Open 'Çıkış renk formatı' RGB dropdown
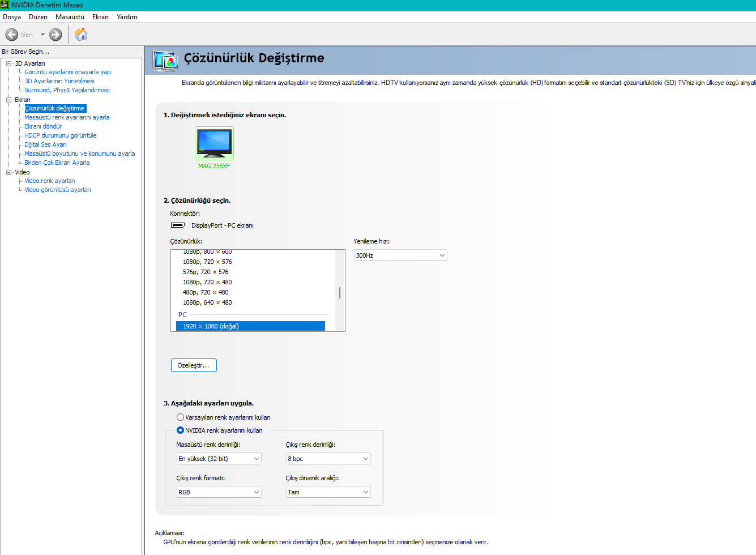 tap(219, 492)
